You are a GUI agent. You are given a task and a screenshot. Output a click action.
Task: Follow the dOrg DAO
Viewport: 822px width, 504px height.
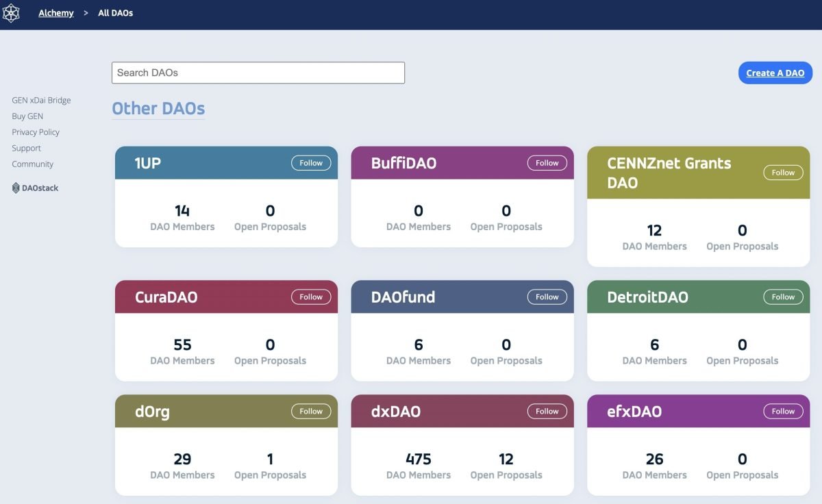[x=311, y=412]
